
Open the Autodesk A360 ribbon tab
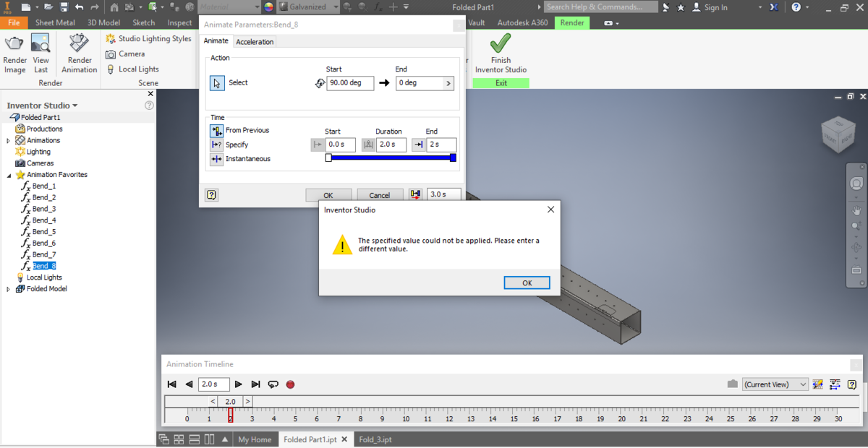point(522,22)
